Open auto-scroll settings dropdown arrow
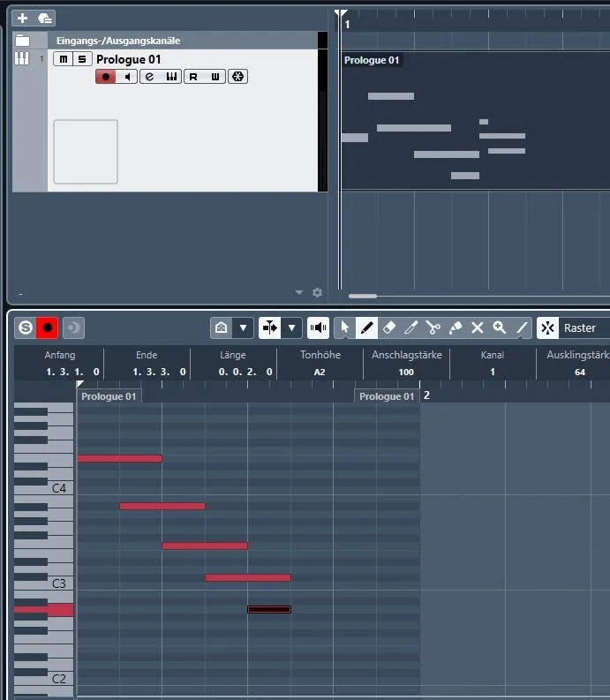Screen dimensions: 610x700 291,327
